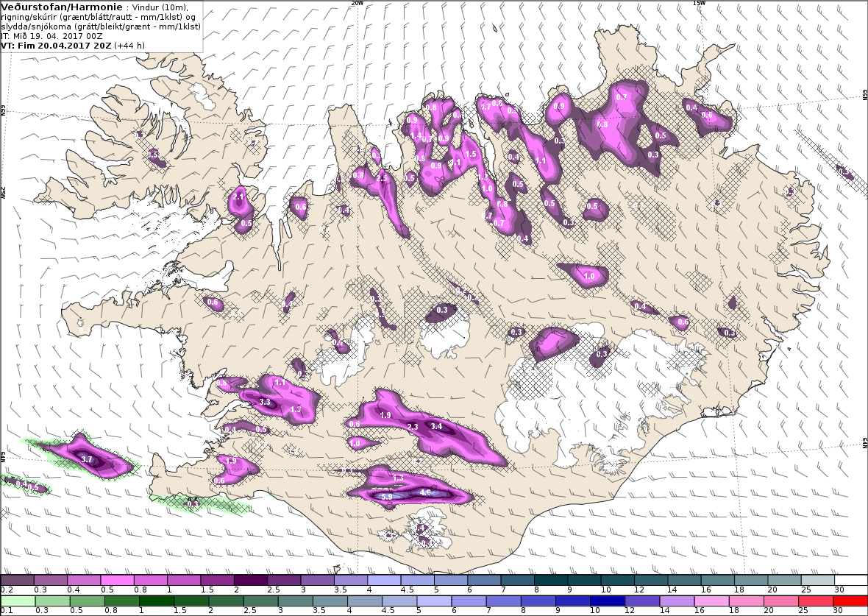868x616 pixels.
Task: Click the 20W longitude label
Action: coord(357,3)
